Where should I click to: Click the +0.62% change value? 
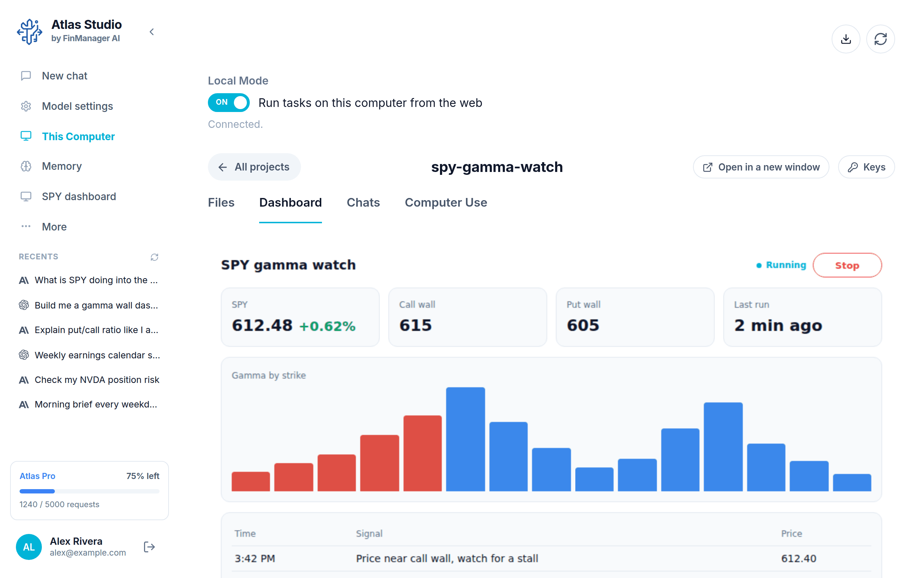tap(328, 326)
